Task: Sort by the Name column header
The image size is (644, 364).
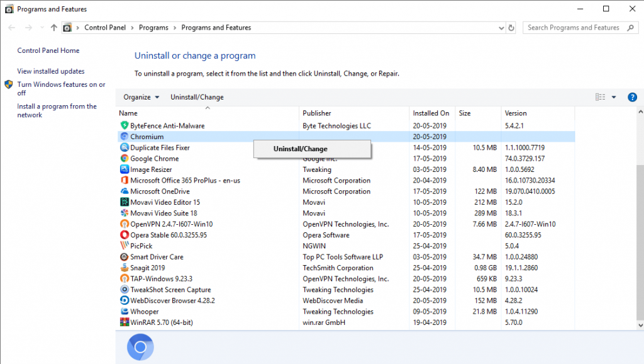Action: click(208, 113)
